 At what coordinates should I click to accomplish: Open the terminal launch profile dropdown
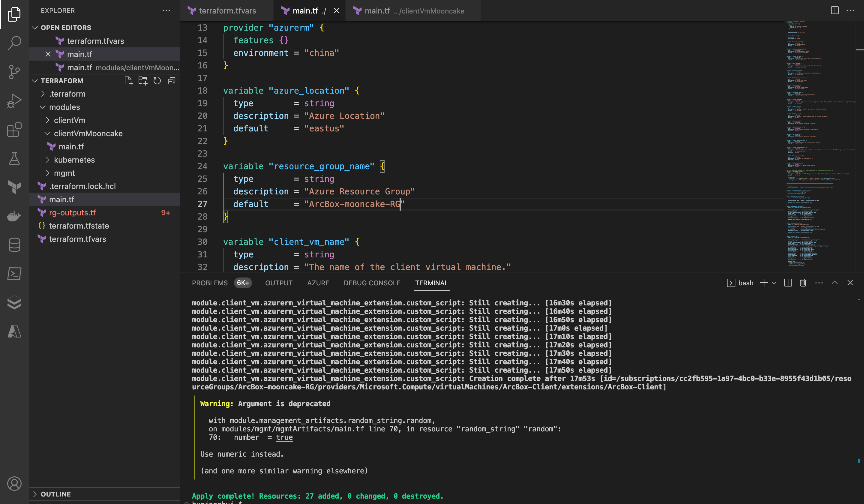(x=773, y=283)
